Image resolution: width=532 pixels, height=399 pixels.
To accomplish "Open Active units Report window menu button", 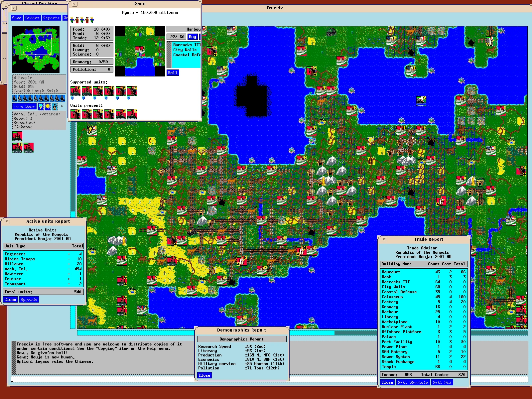I will 7,221.
